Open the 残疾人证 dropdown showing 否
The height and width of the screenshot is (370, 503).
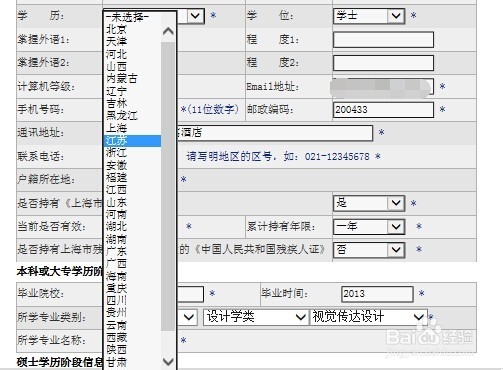coord(369,250)
